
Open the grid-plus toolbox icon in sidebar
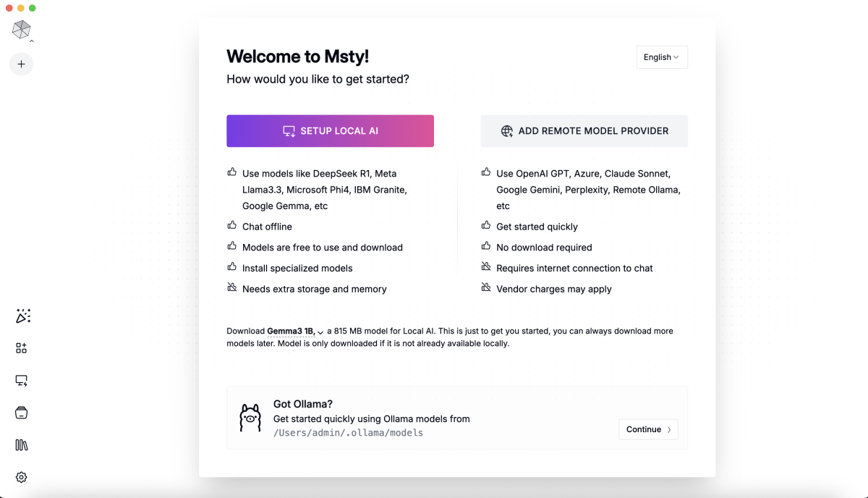pos(21,348)
